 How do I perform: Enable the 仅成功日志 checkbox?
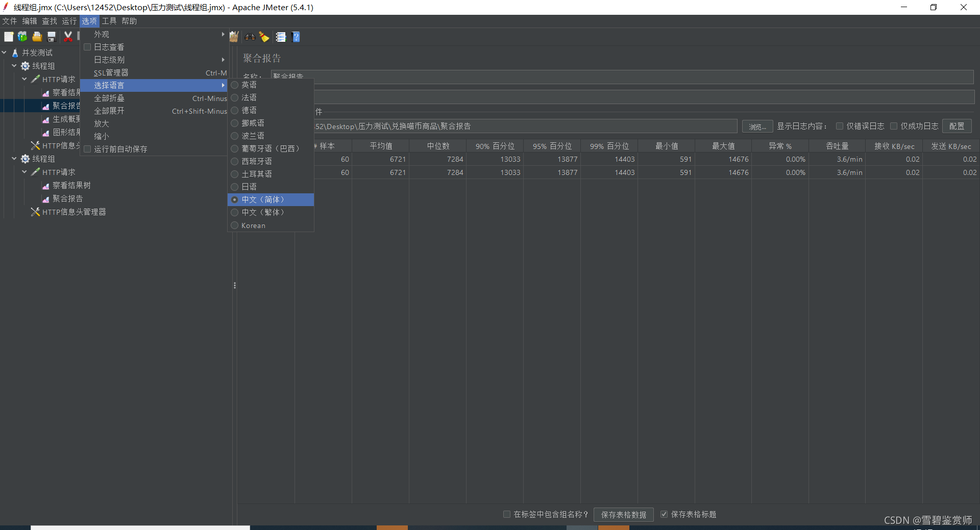[x=893, y=126]
